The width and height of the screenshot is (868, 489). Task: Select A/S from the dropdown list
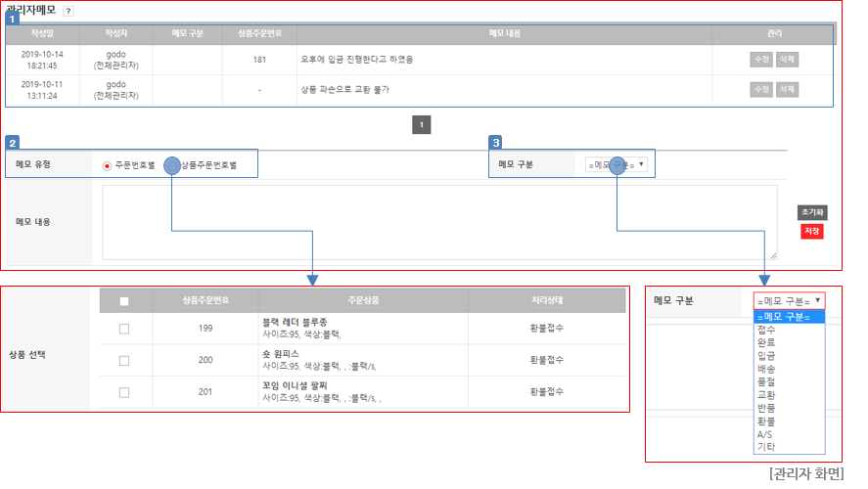coord(790,434)
